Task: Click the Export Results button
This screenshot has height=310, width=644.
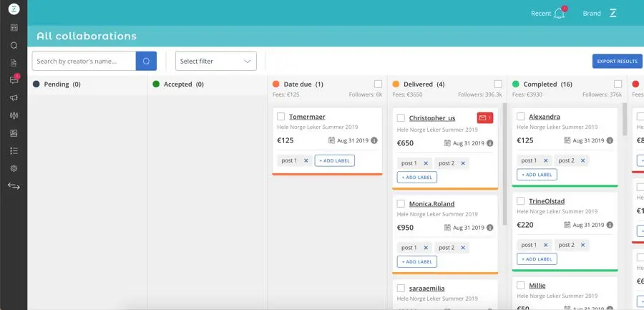Action: [617, 62]
